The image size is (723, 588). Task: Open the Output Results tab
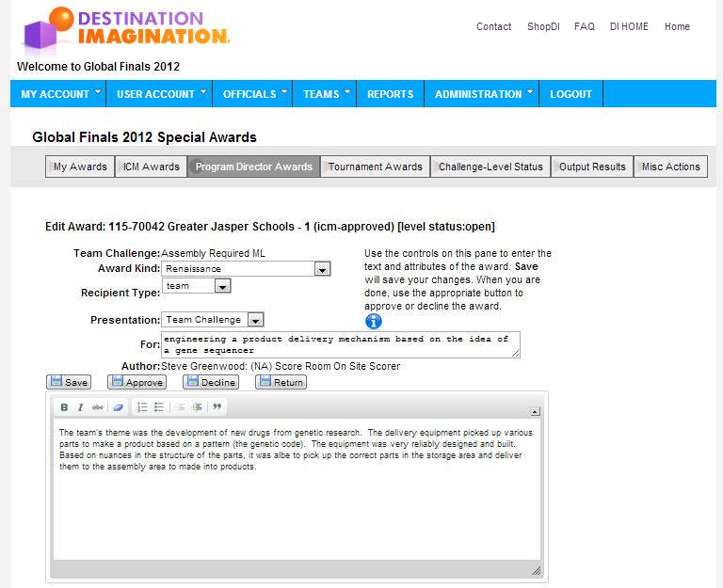coord(592,167)
